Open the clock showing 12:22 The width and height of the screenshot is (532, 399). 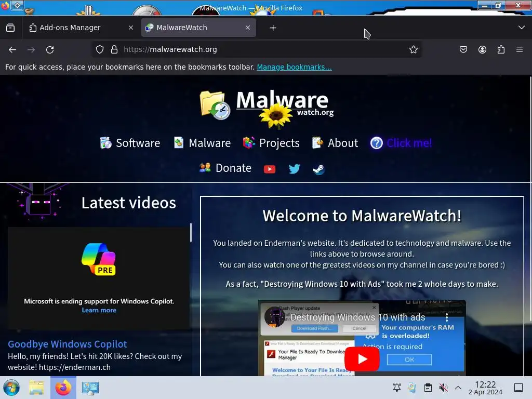click(x=485, y=388)
